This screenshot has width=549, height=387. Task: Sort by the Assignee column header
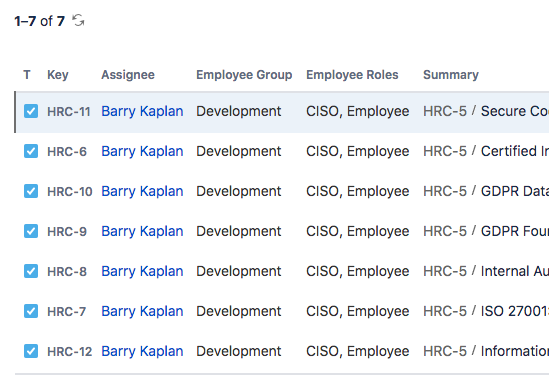click(128, 75)
